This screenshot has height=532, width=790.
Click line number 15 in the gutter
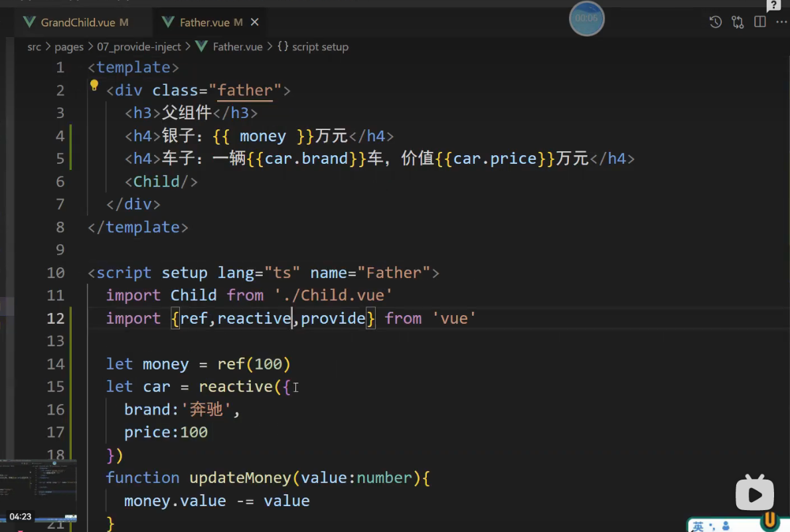(55, 387)
